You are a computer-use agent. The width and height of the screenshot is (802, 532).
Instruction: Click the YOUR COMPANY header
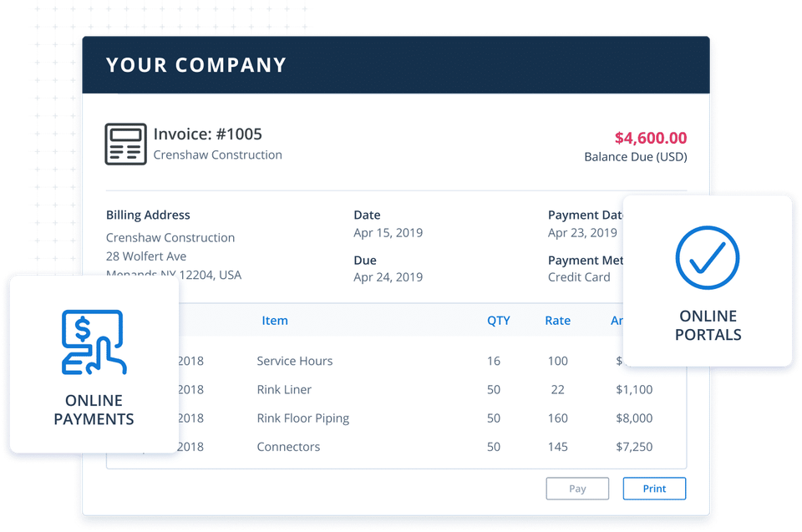196,65
